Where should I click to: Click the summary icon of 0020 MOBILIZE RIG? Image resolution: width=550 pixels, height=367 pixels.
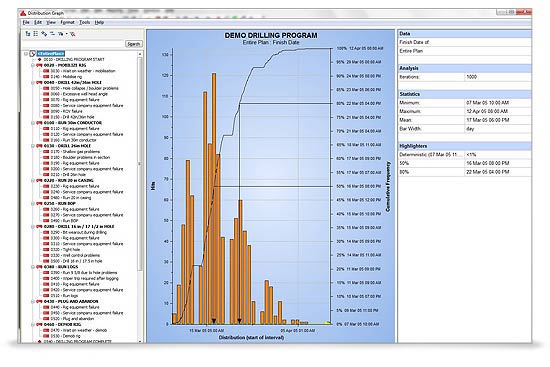click(39, 65)
